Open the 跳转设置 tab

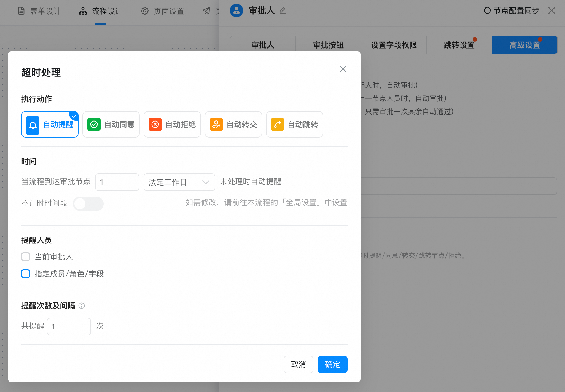[x=459, y=45]
